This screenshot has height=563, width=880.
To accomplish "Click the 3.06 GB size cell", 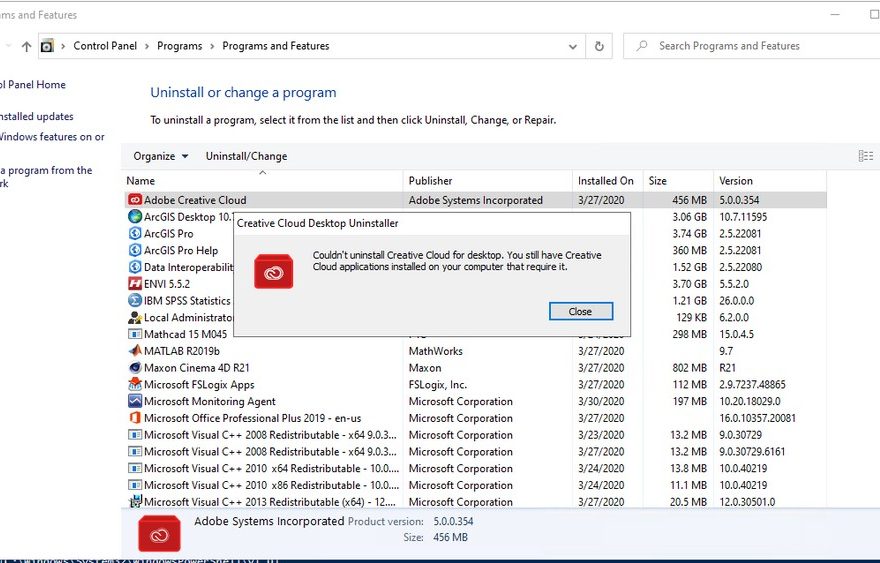I will (x=690, y=217).
